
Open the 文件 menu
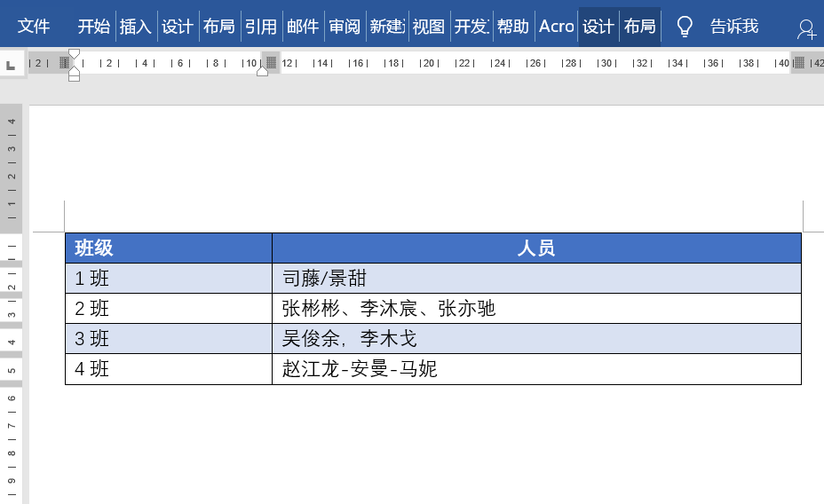[34, 26]
